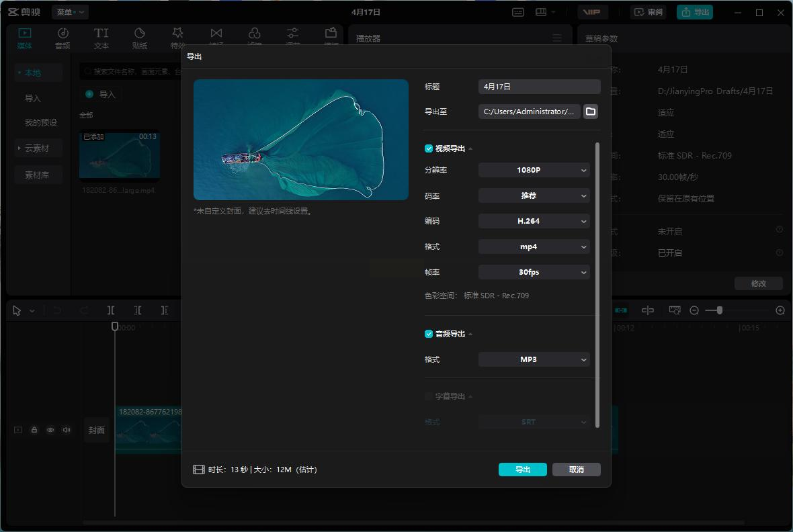Mute the track using the speaker icon
Viewport: 793px width, 532px height.
point(67,430)
